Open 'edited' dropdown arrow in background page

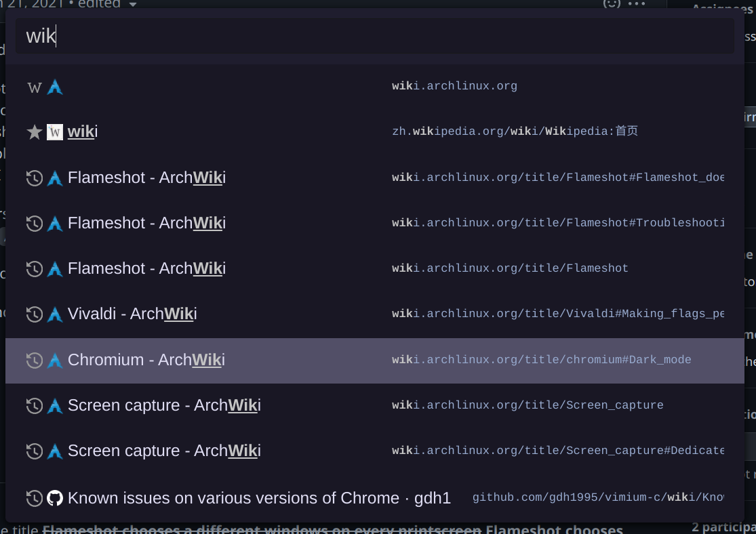click(133, 4)
